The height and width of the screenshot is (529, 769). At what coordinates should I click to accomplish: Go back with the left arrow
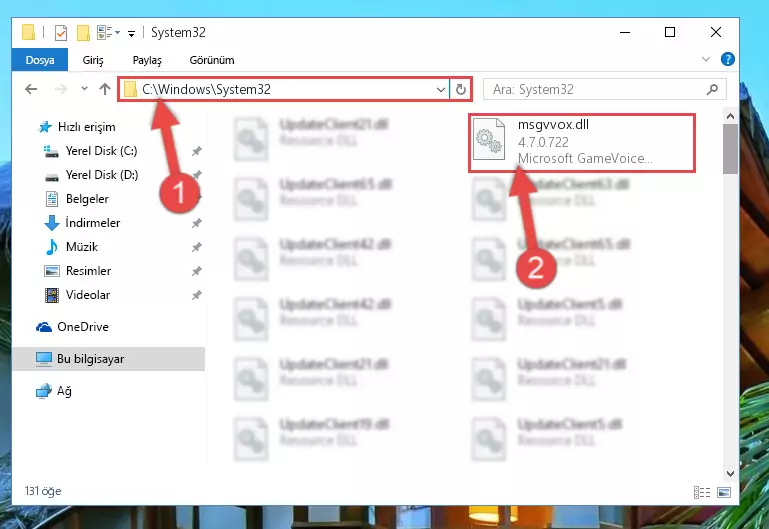(31, 89)
